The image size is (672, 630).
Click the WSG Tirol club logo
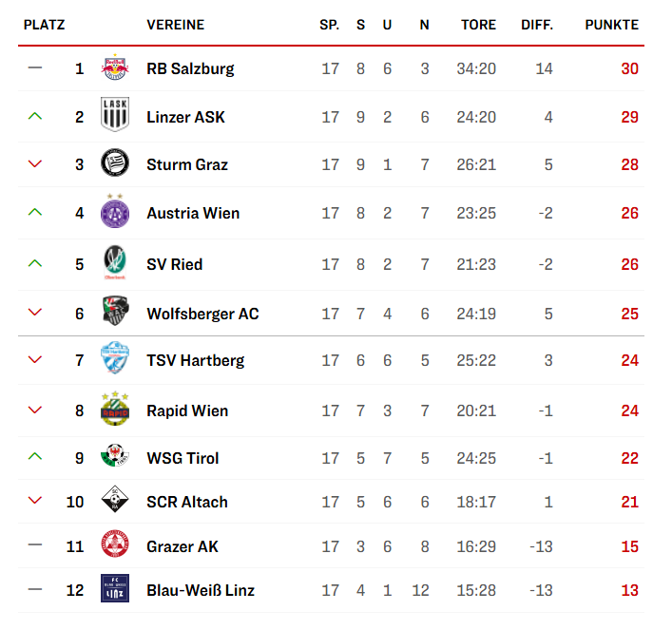coord(115,457)
